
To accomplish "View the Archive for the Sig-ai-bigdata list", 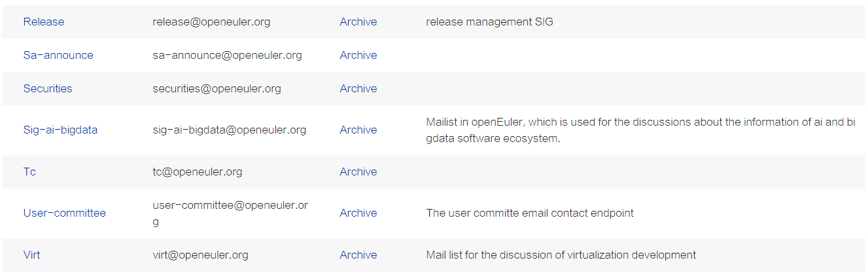I will tap(358, 130).
